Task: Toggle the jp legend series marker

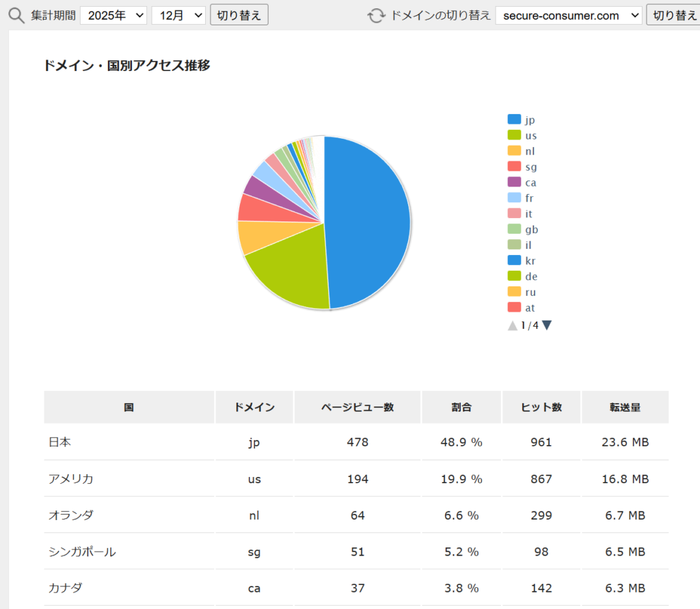Action: tap(514, 120)
